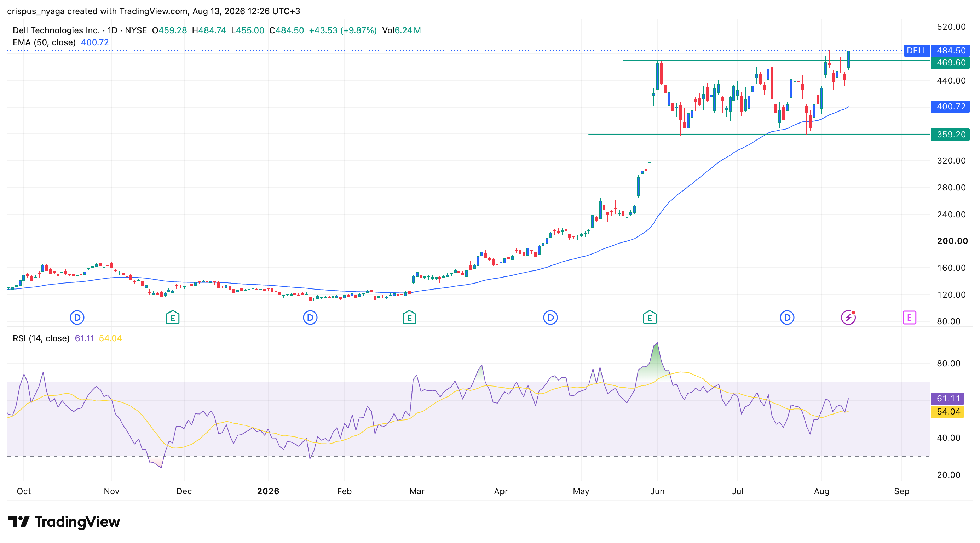Click the Dell Technologies Inc. symbol title
The height and width of the screenshot is (543, 980).
coord(56,30)
